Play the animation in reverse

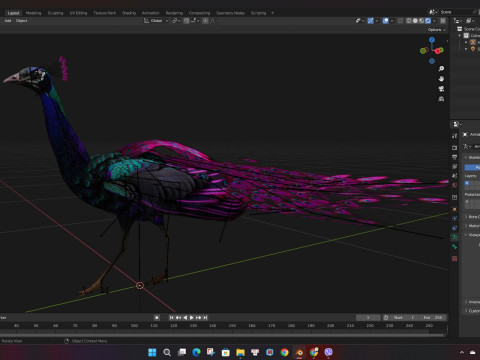(185, 318)
